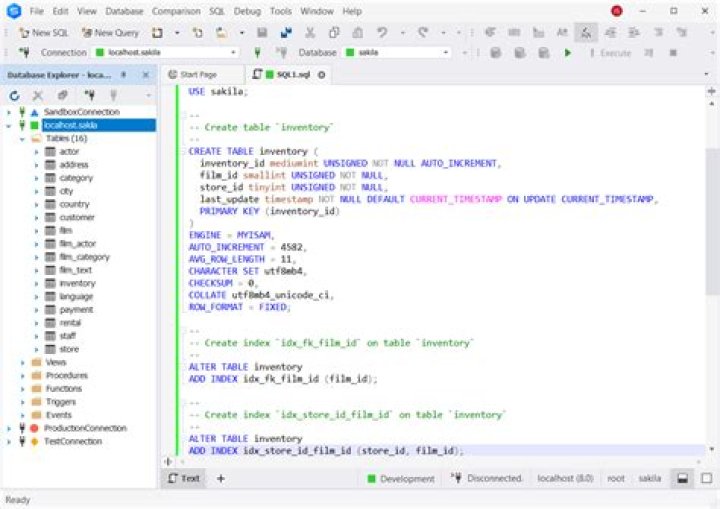This screenshot has width=720, height=509.
Task: Toggle the split-view layout button in status bar
Action: (x=681, y=479)
